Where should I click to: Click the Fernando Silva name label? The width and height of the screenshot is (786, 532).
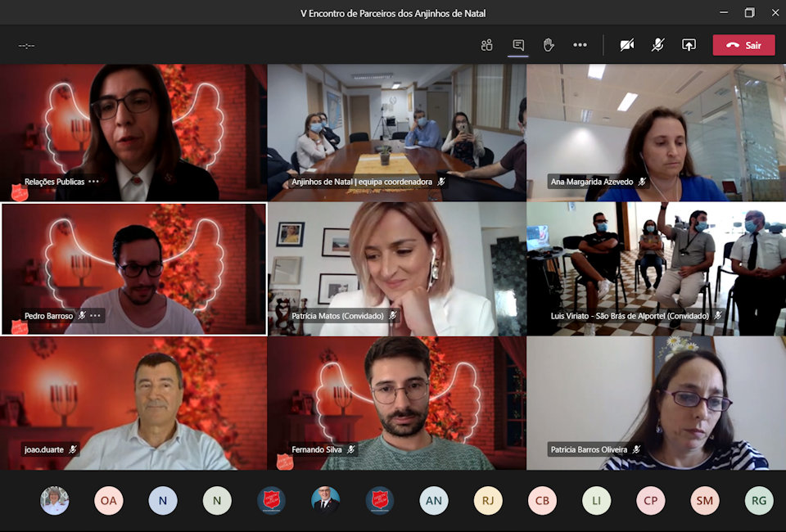(x=317, y=449)
